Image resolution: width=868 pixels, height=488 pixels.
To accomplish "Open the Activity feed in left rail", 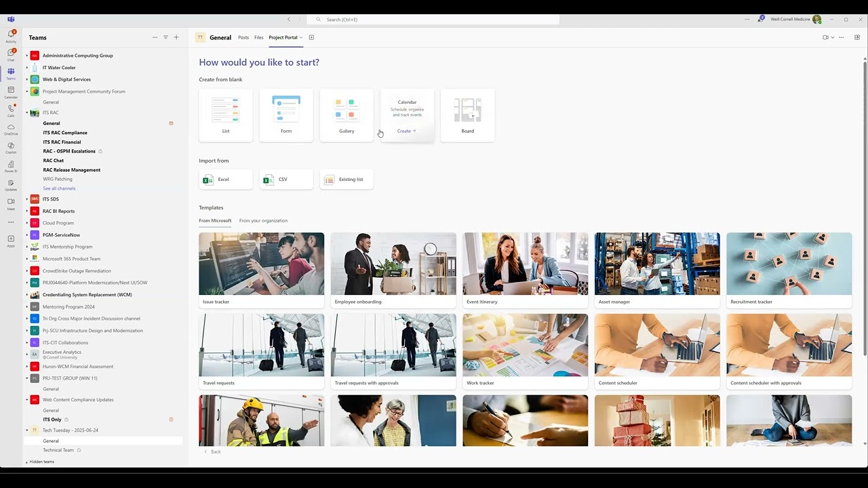I will tap(11, 36).
